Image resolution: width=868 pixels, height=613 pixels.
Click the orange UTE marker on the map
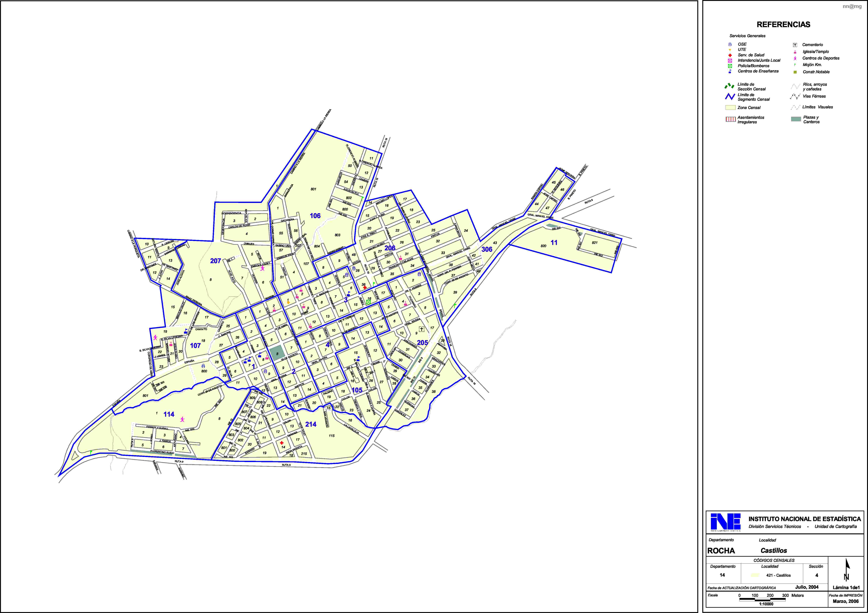288,303
